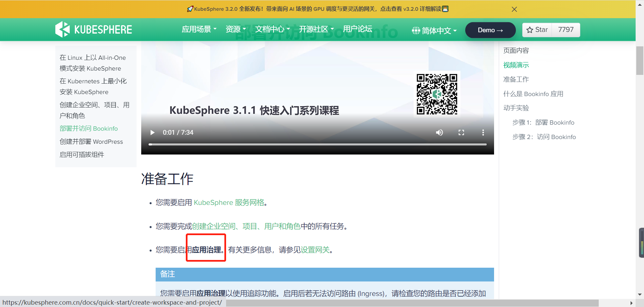Open 创建并部署 WordPress in the sidebar
The width and height of the screenshot is (644, 307).
91,142
